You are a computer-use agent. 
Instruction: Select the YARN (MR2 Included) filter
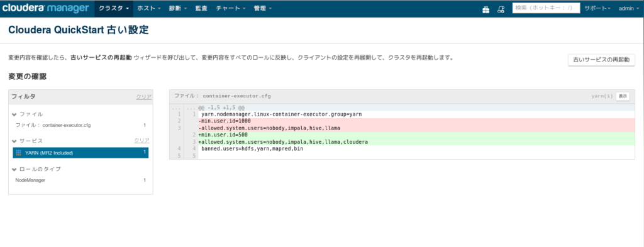tap(80, 153)
